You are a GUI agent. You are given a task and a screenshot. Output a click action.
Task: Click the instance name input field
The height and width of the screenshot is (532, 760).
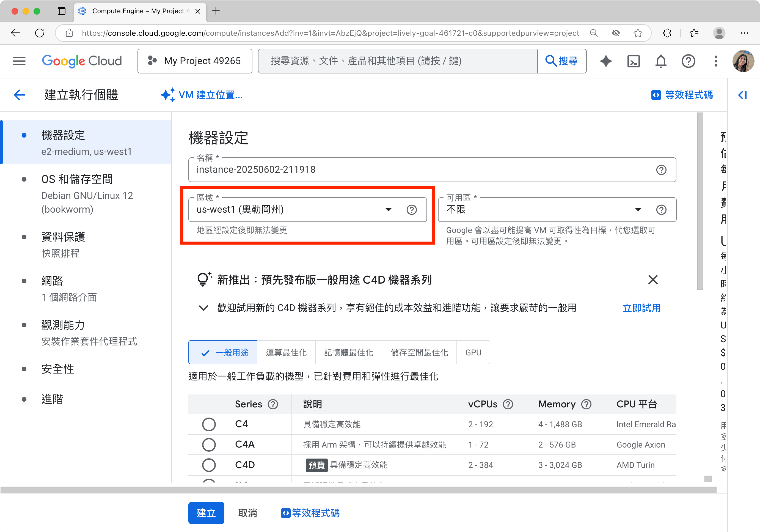point(420,170)
